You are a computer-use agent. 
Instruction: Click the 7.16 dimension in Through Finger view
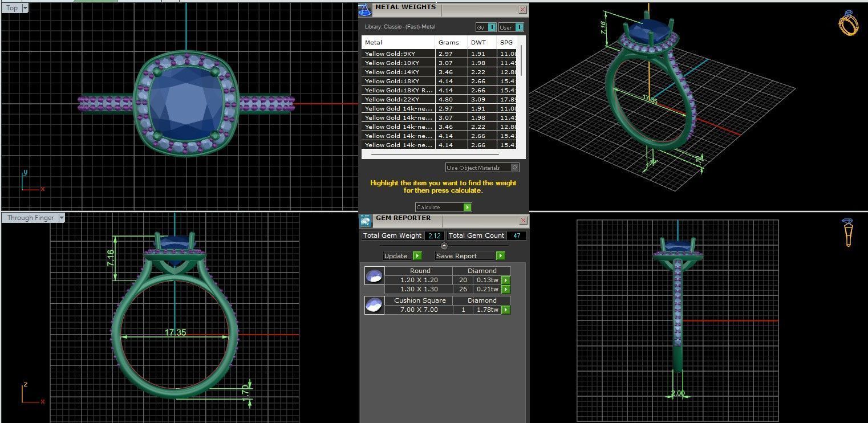(111, 259)
